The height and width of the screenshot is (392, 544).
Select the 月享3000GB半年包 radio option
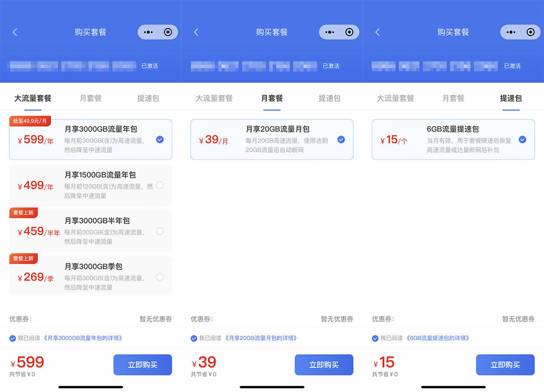tap(160, 231)
